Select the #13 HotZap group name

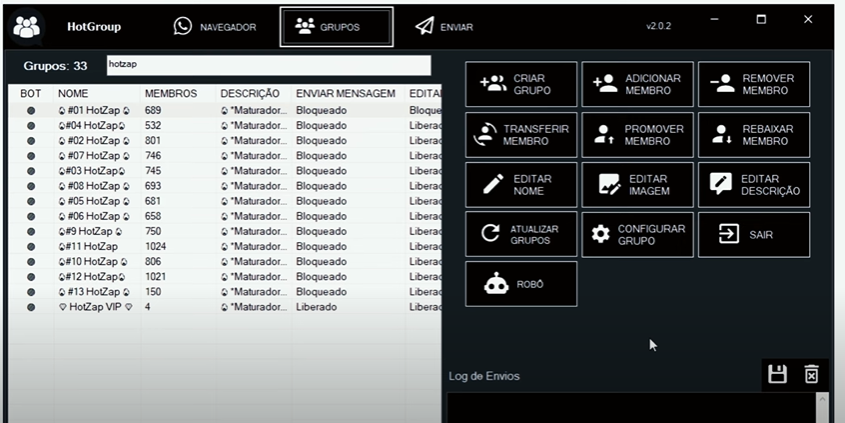click(94, 292)
